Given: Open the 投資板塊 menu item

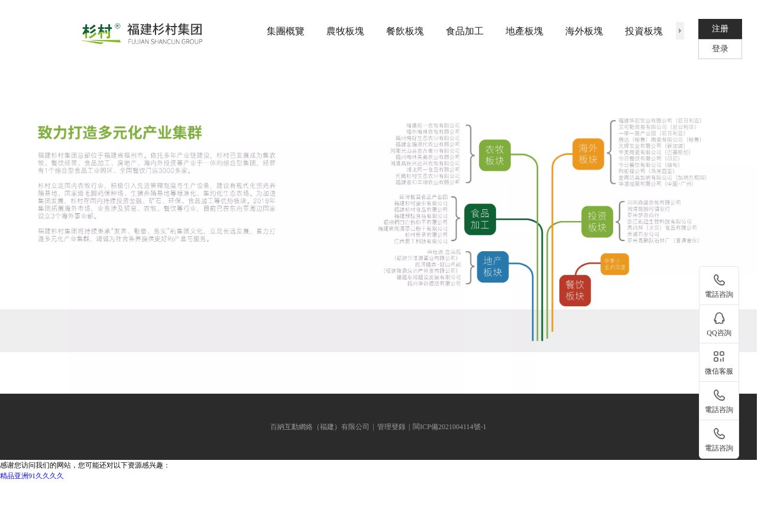Looking at the screenshot, I should click(x=643, y=31).
